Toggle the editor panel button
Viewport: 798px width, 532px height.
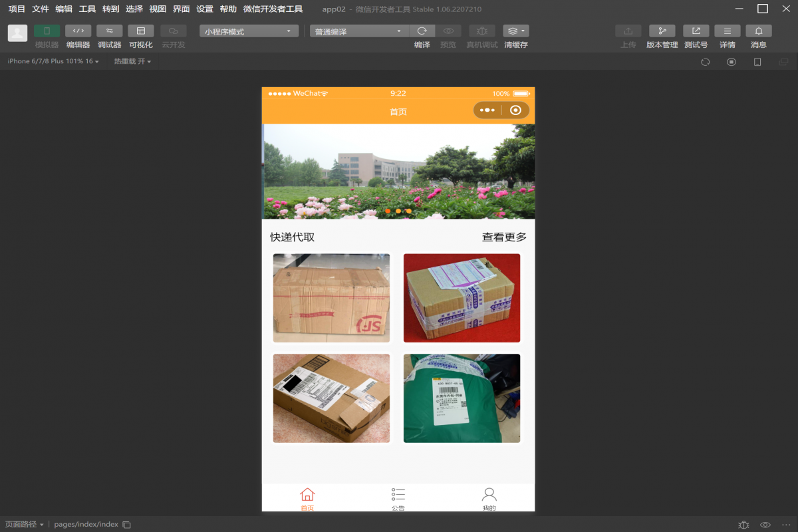tap(78, 31)
